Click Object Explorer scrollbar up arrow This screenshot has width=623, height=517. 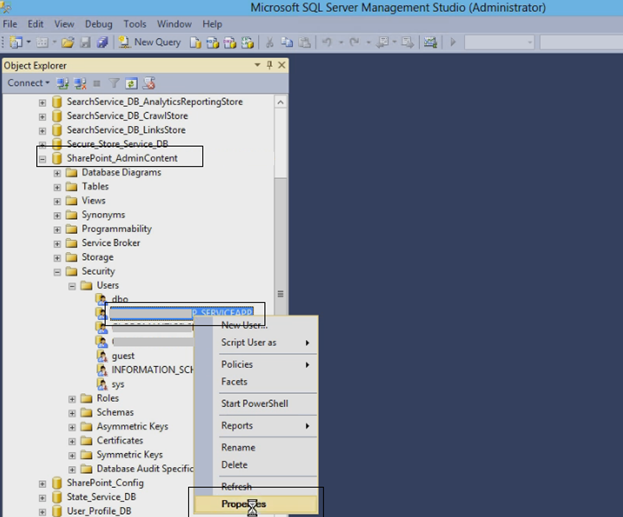281,103
